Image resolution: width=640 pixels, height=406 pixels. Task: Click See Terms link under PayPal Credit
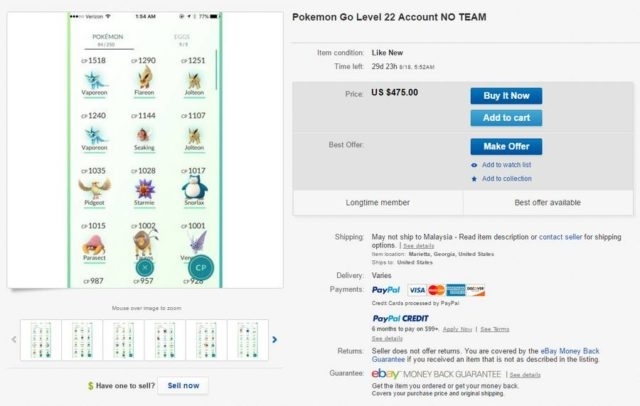click(x=495, y=328)
